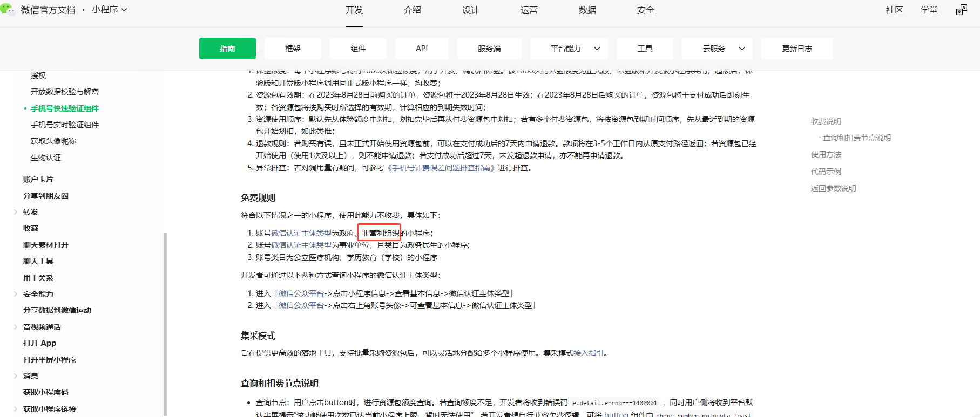The width and height of the screenshot is (980, 417).
Task: Open the 社区 link in the header
Action: (x=895, y=10)
